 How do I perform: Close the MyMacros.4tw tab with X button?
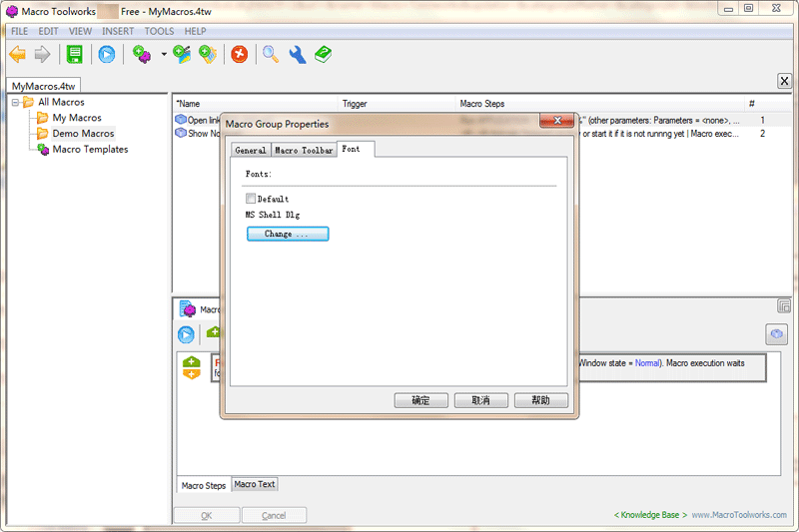click(784, 81)
